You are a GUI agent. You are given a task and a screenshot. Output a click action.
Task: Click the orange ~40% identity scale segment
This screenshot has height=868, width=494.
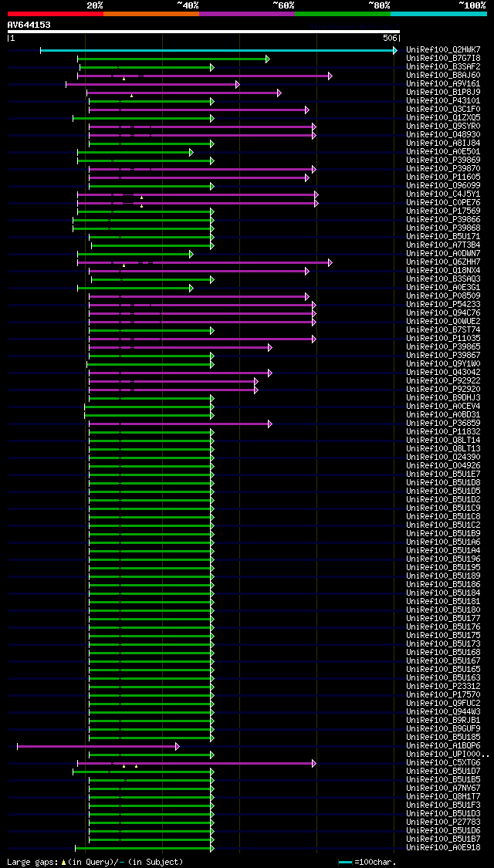(151, 13)
